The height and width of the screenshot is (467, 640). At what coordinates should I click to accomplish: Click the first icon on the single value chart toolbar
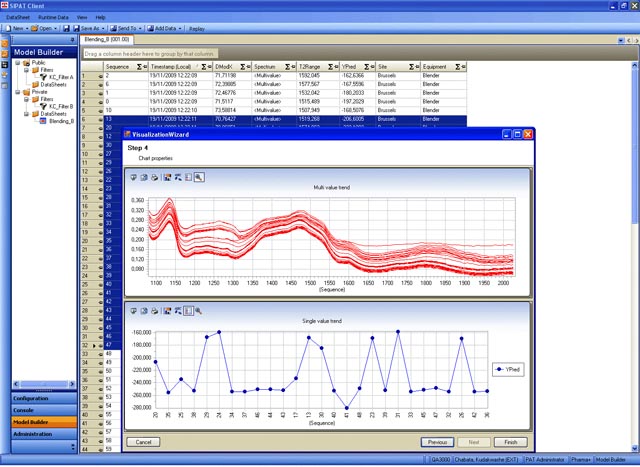click(x=134, y=311)
